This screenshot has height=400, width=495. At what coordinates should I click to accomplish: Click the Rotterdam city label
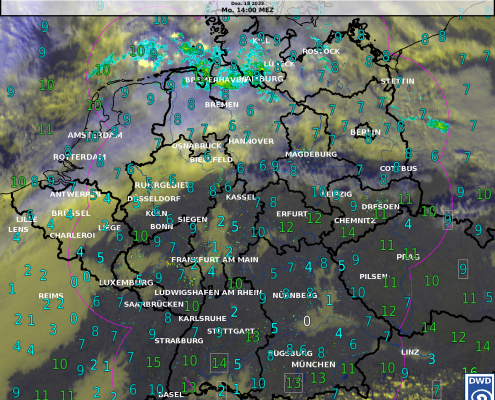80,157
